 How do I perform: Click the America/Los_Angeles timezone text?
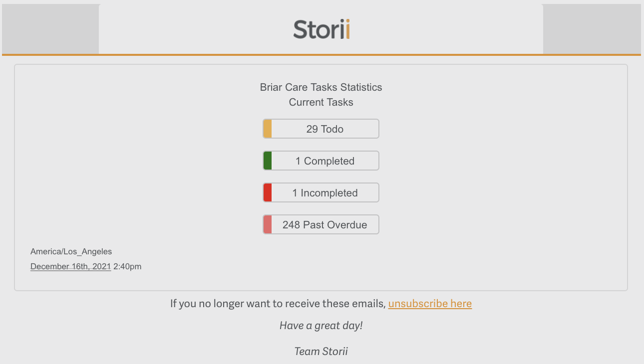(71, 251)
